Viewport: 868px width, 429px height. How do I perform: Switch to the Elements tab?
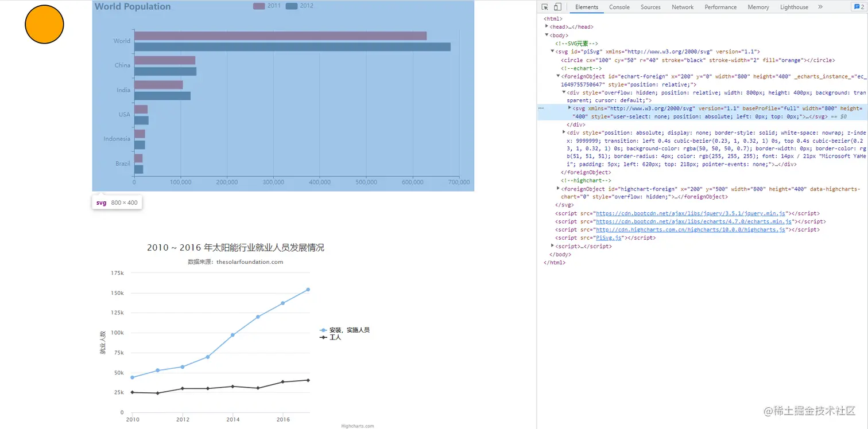tap(587, 7)
